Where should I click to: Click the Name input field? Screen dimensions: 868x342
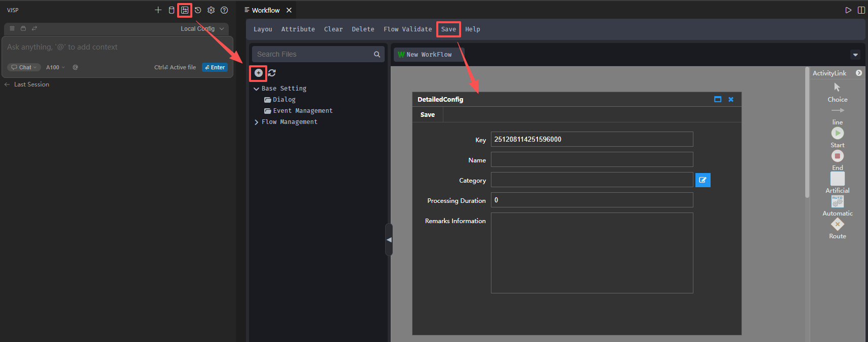coord(592,160)
